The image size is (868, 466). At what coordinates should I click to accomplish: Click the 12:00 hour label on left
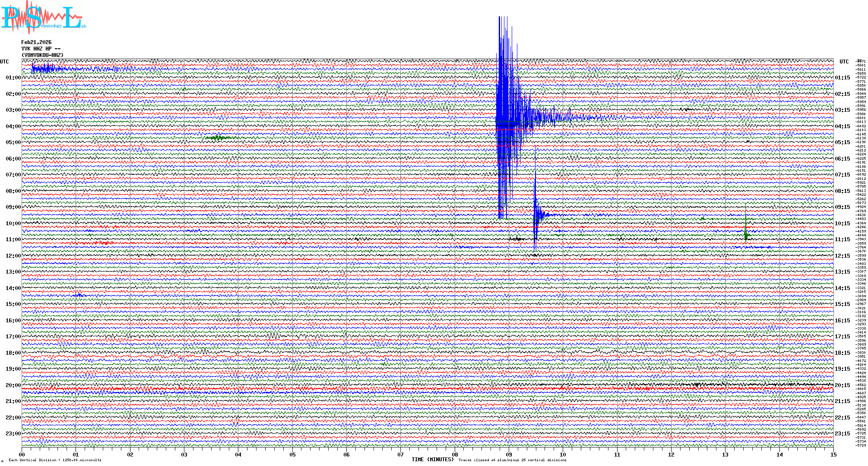click(13, 256)
